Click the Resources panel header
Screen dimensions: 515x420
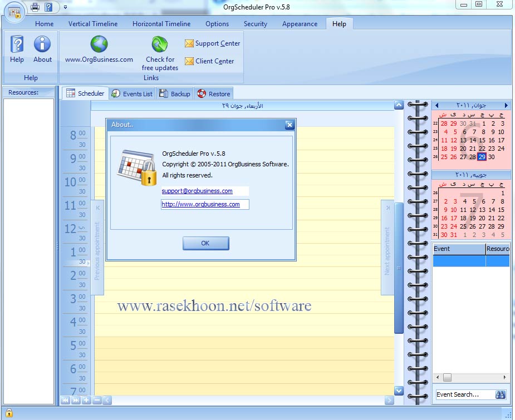point(29,92)
